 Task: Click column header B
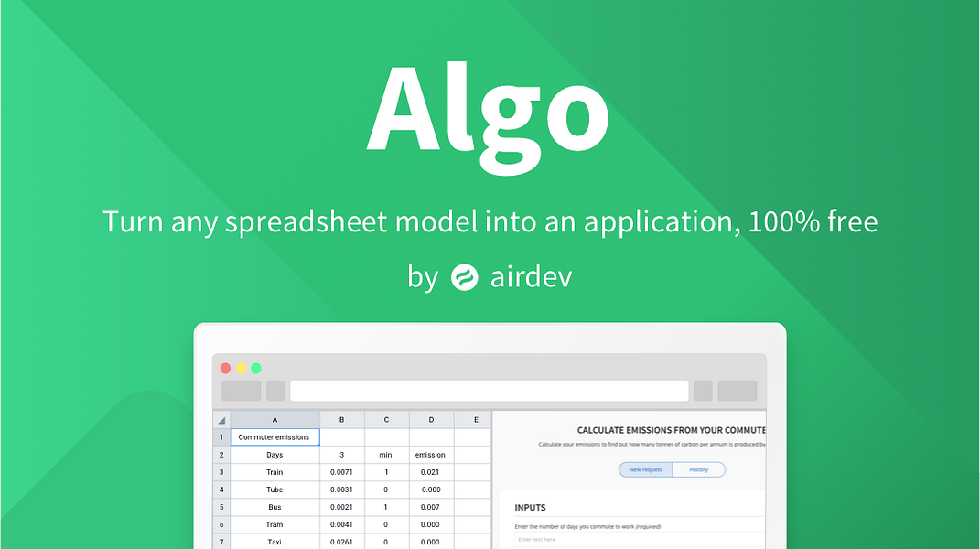tap(341, 419)
